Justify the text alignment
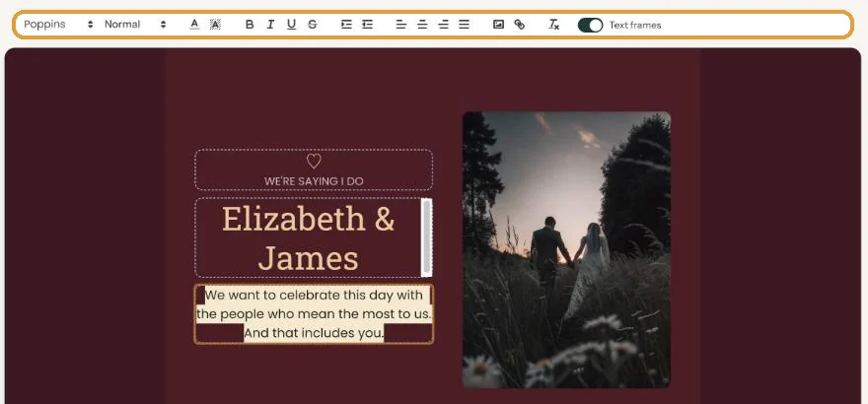 pyautogui.click(x=464, y=25)
